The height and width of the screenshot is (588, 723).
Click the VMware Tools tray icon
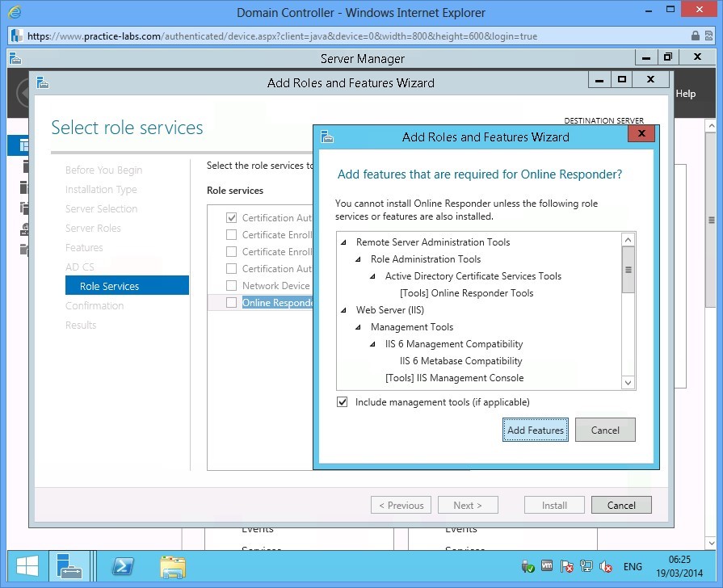(547, 566)
